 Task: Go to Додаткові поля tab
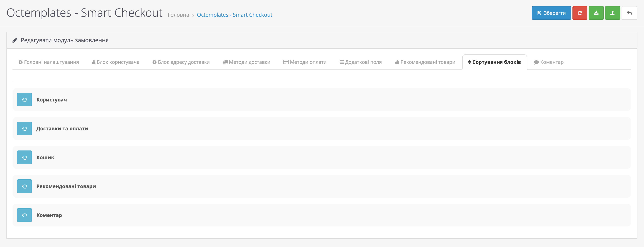click(361, 62)
